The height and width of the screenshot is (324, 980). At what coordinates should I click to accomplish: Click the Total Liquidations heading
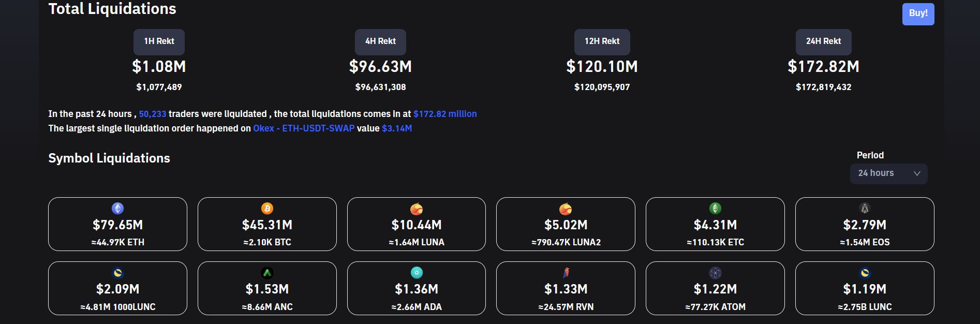[112, 9]
